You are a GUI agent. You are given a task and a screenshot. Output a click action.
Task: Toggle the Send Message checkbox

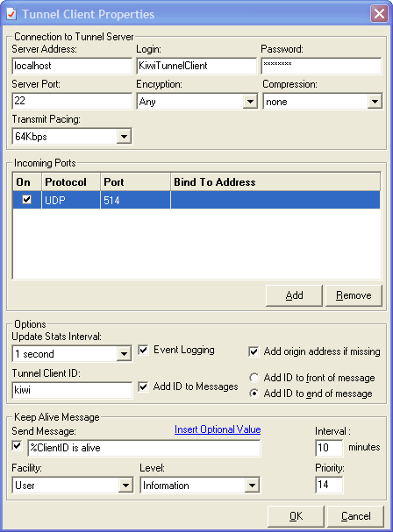[17, 445]
